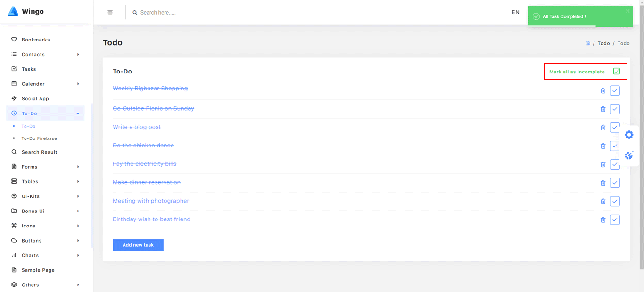Delete the Weekly Bigbazar Shopping task

coord(603,91)
